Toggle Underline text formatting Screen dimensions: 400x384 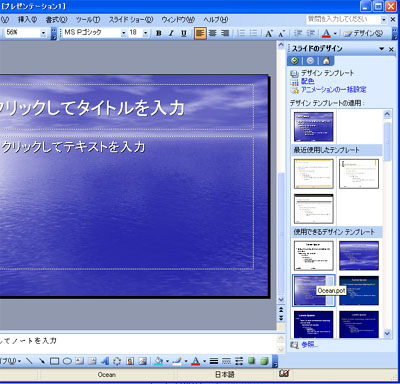click(184, 33)
